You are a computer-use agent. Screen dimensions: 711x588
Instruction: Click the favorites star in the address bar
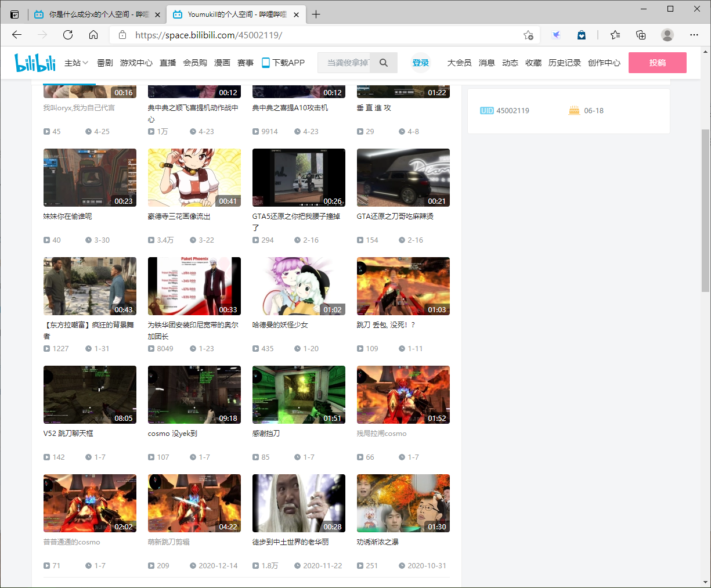(529, 35)
